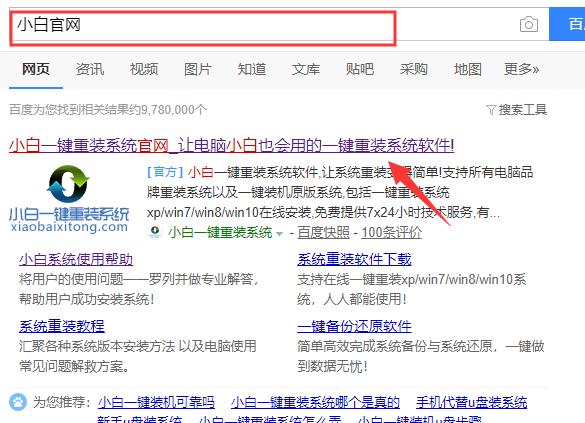Click the blue Baidu search button

(567, 24)
